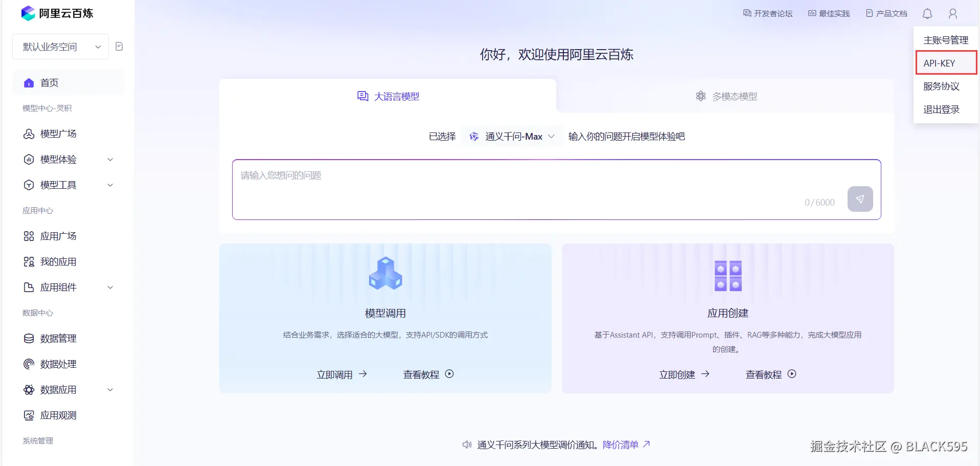980x466 pixels.
Task: Click 立即创建 on the 应用创建 card
Action: tap(684, 374)
